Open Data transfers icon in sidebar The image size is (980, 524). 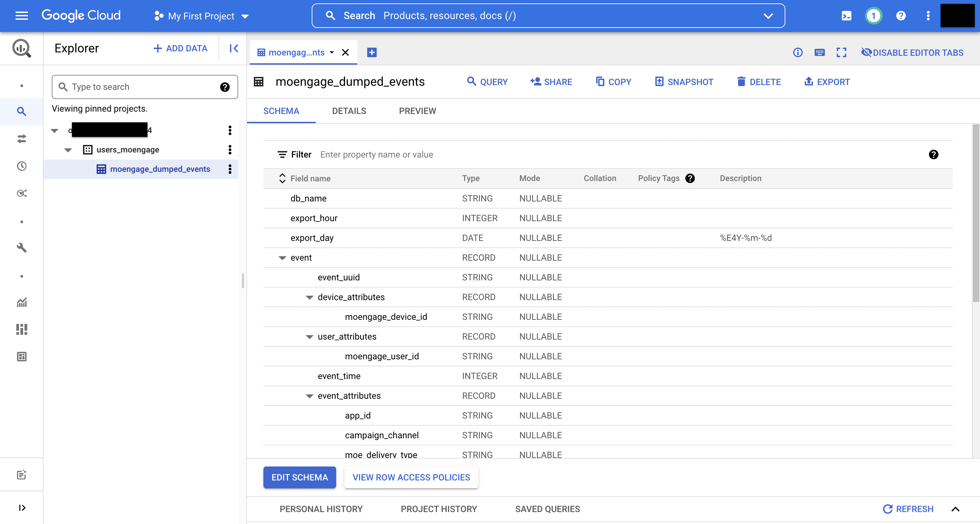click(22, 139)
